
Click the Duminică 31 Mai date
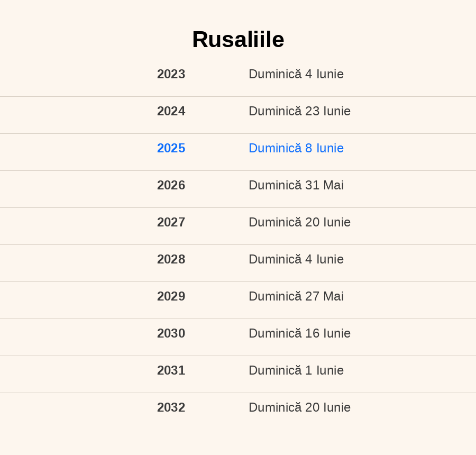click(x=296, y=185)
